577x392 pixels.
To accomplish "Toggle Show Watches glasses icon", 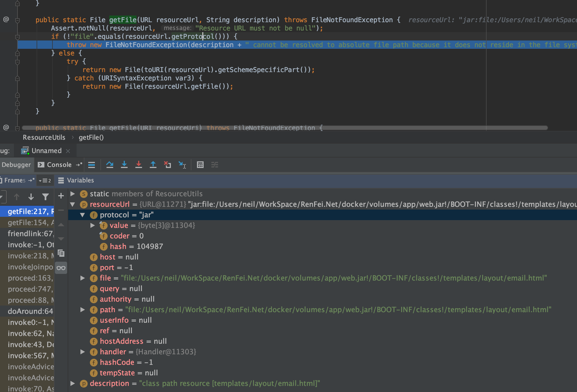I will [61, 268].
